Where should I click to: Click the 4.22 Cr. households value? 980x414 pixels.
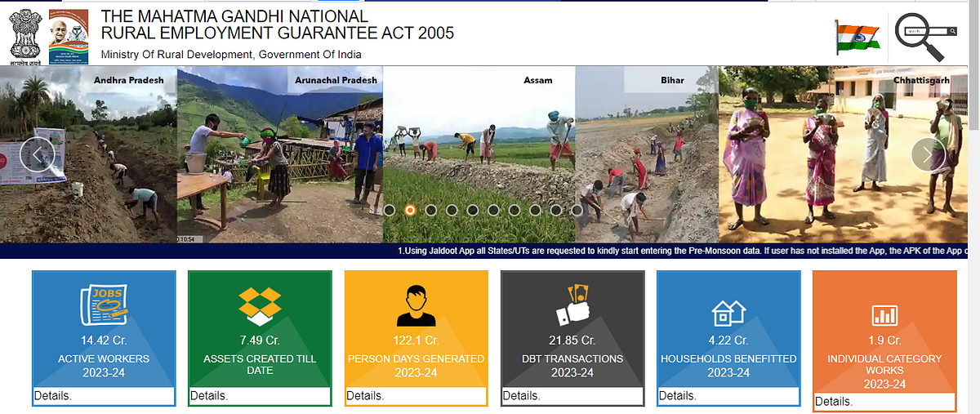[728, 341]
